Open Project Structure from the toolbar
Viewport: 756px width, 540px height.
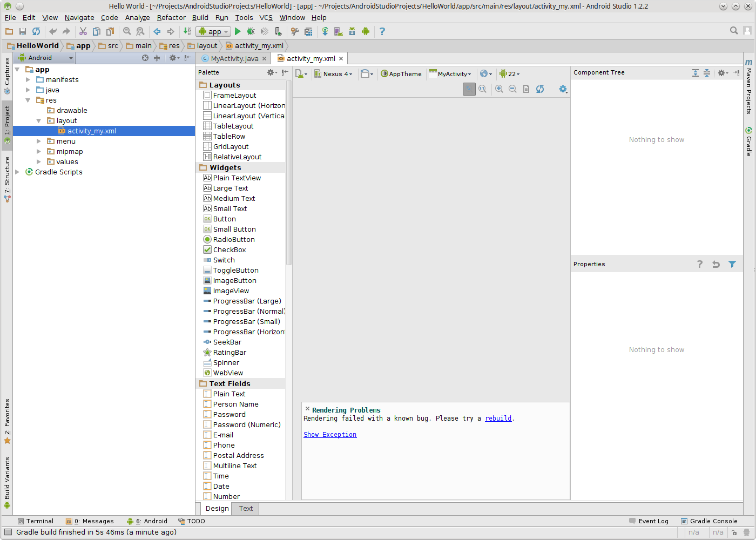[x=308, y=31]
